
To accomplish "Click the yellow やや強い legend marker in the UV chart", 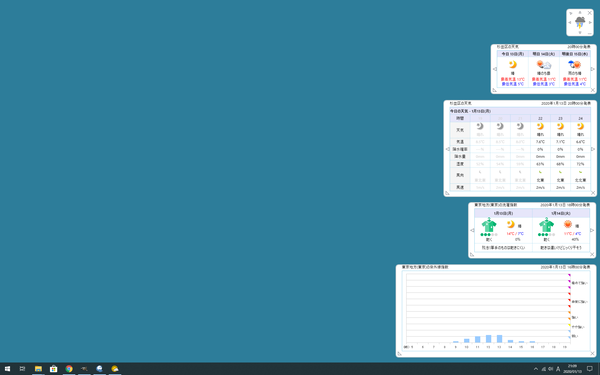I will (x=569, y=325).
